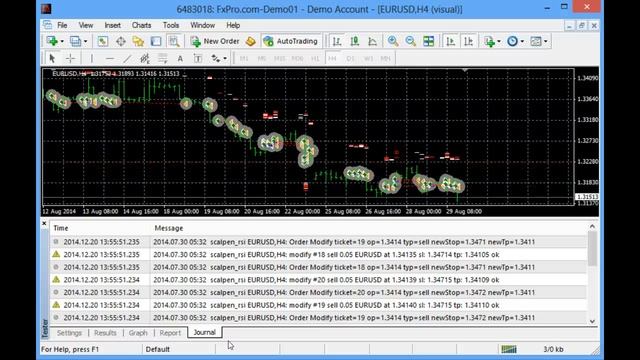This screenshot has width=640, height=360.
Task: Switch to the tester Graph tab
Action: (138, 333)
